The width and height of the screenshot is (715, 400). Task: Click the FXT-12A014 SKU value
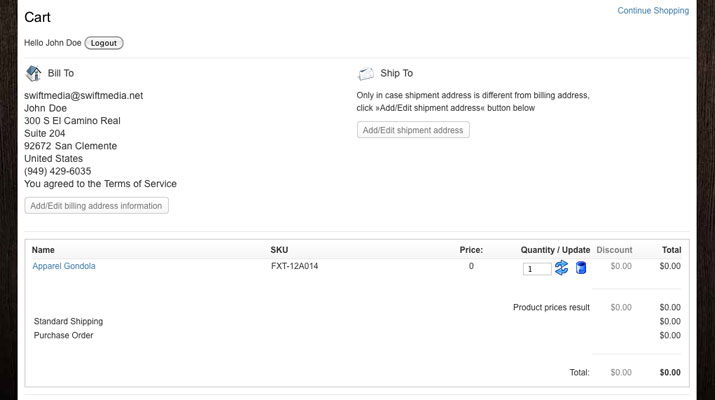tap(295, 266)
